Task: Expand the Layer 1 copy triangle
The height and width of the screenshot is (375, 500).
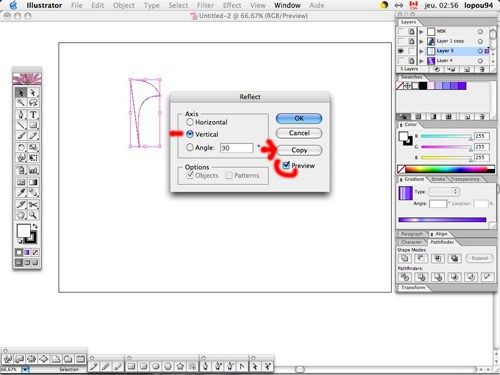Action: 421,41
